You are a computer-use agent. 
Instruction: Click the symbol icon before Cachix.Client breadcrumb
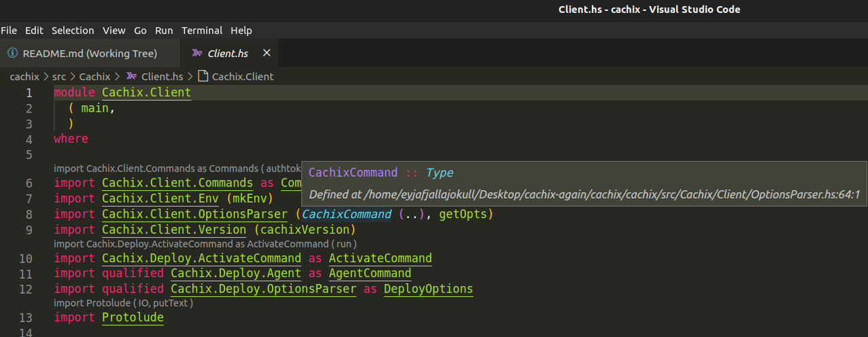coord(203,77)
